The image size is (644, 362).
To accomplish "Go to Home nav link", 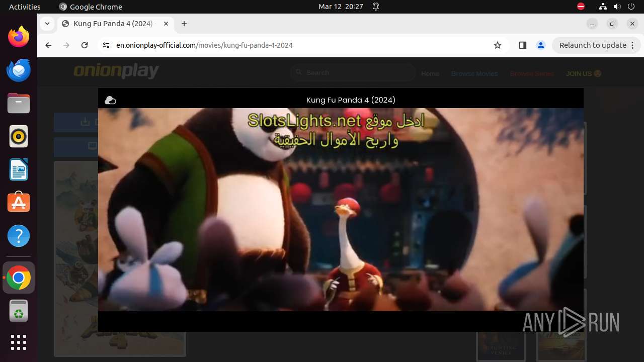I will [430, 73].
